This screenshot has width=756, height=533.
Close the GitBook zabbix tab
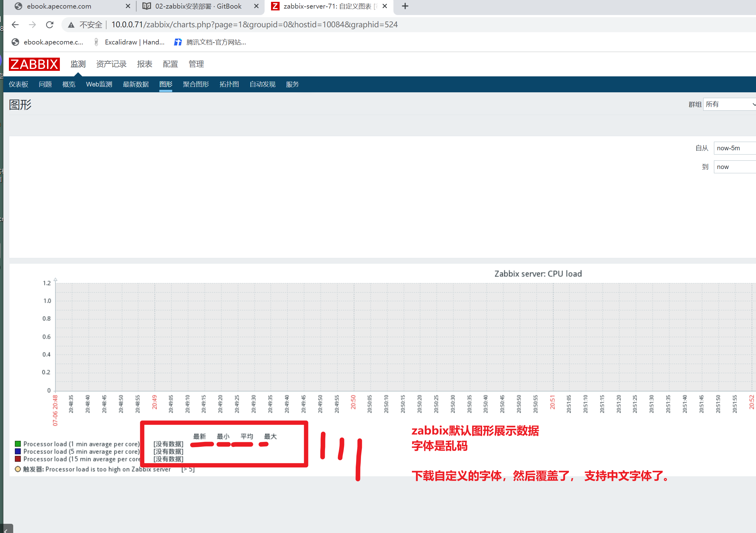[256, 6]
